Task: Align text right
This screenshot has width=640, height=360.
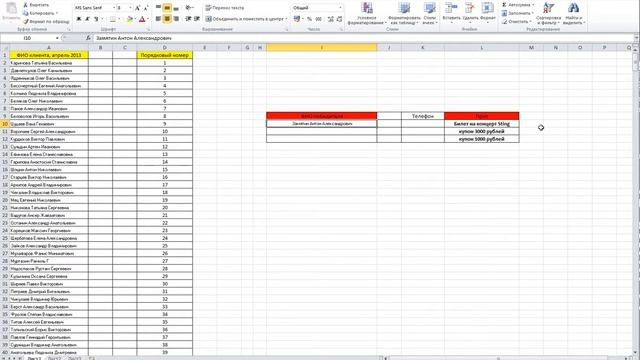Action: 176,19
